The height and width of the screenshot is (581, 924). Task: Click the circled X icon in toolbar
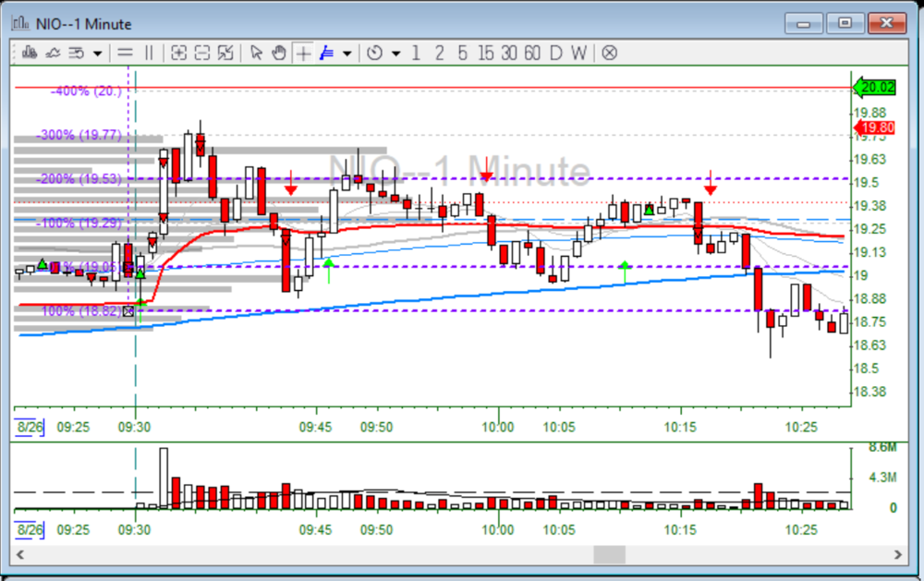pos(609,53)
